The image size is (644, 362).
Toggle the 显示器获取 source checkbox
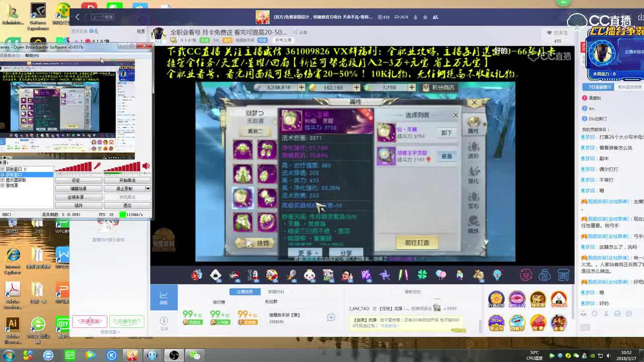pyautogui.click(x=3, y=180)
